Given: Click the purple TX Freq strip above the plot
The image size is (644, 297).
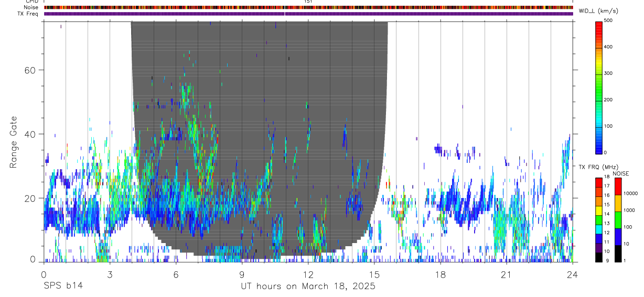Looking at the screenshot, I should [308, 14].
